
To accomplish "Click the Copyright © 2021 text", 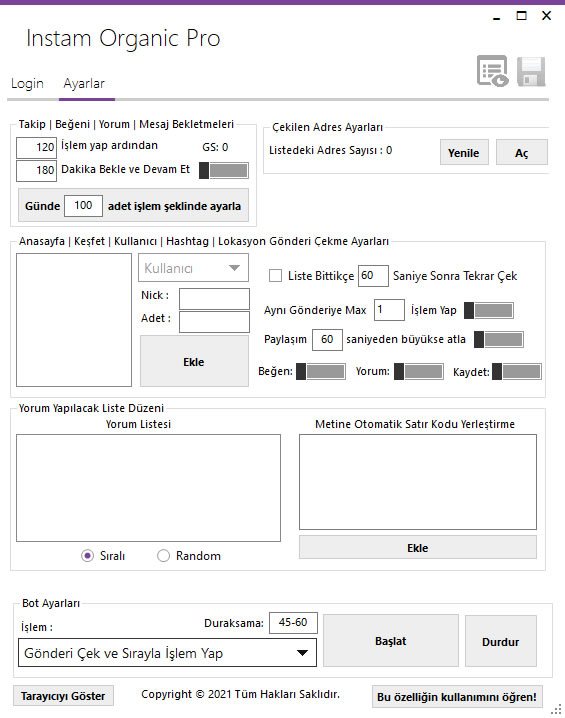I will pos(240,694).
